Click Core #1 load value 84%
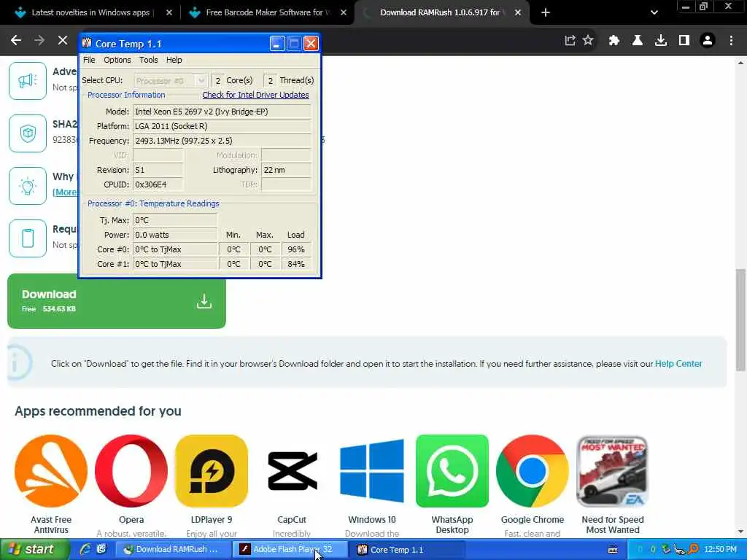 coord(296,264)
